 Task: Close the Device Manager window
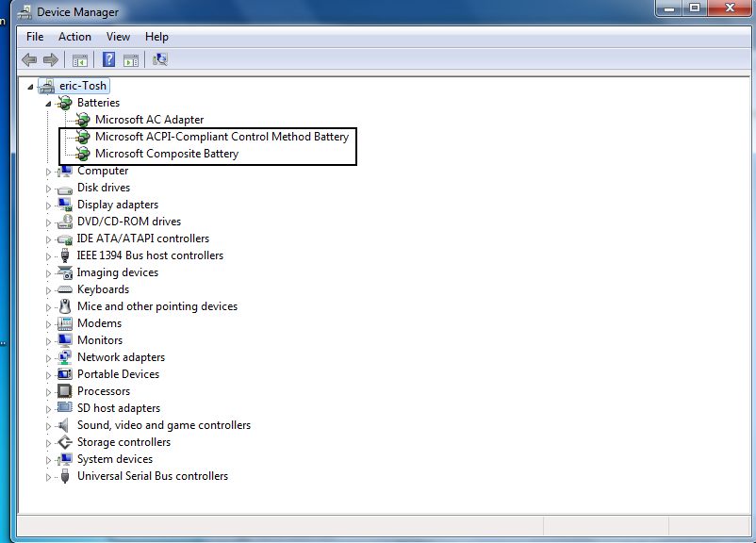(x=730, y=8)
